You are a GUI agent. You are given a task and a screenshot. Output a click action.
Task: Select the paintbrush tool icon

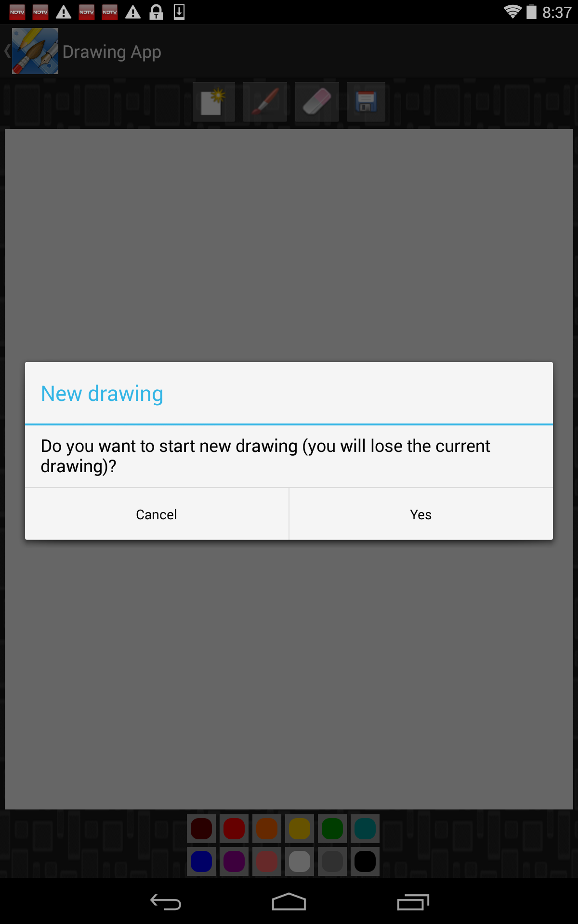pos(265,102)
